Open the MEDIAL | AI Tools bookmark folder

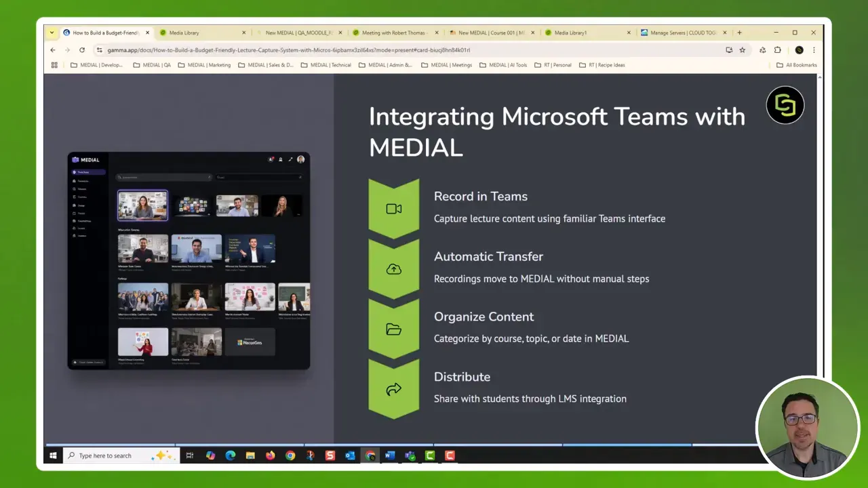(x=503, y=65)
